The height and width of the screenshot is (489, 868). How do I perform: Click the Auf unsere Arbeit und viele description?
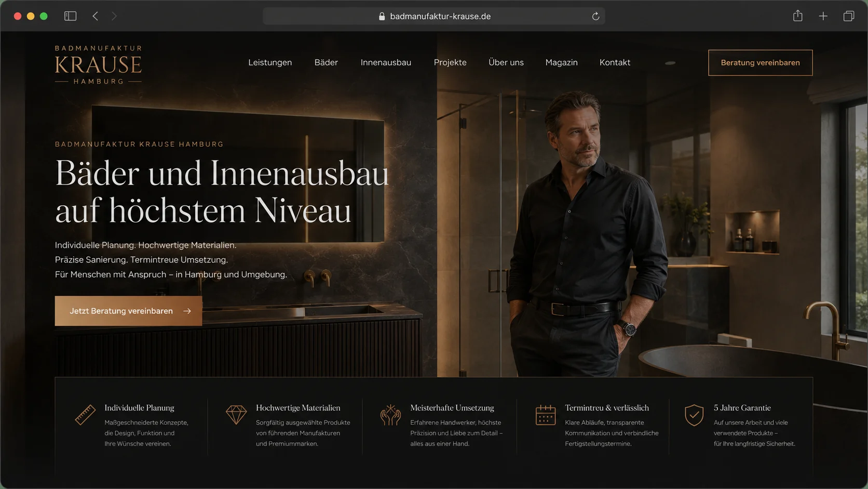click(x=754, y=433)
